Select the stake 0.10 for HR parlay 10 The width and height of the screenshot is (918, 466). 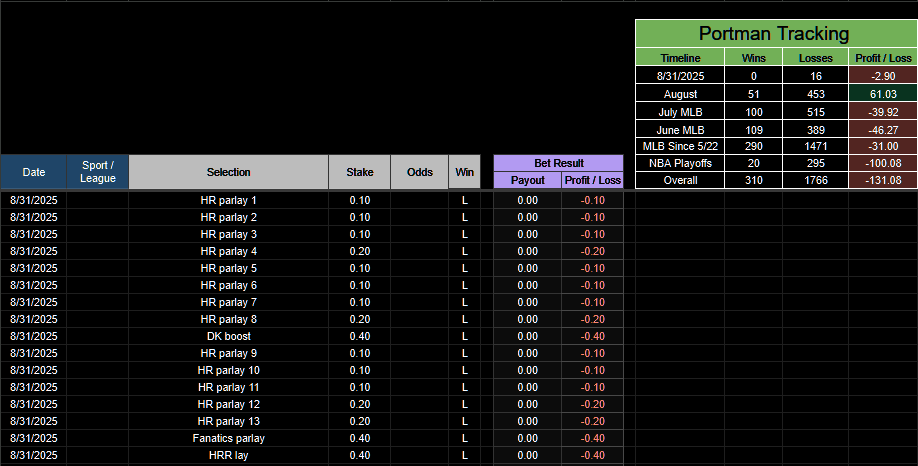[x=359, y=370]
